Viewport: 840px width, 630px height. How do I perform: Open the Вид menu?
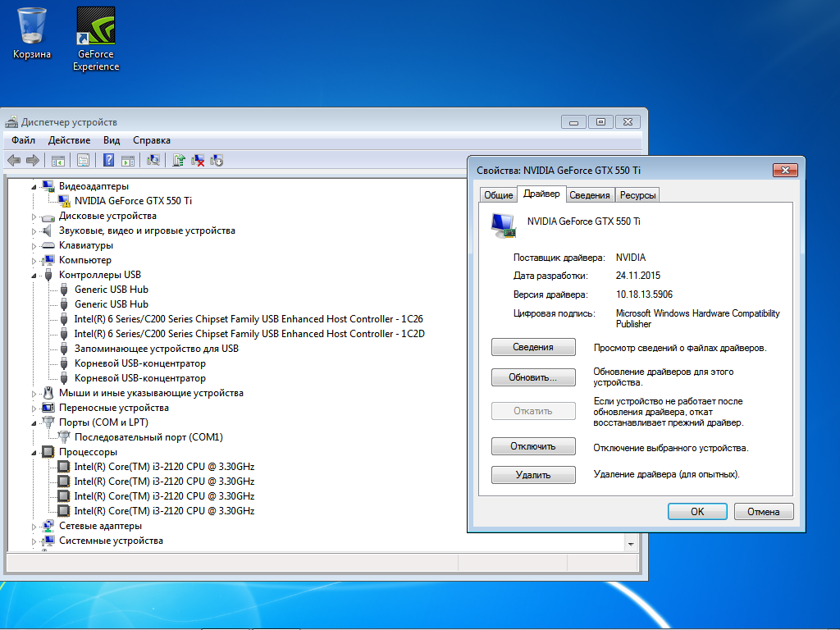coord(112,140)
